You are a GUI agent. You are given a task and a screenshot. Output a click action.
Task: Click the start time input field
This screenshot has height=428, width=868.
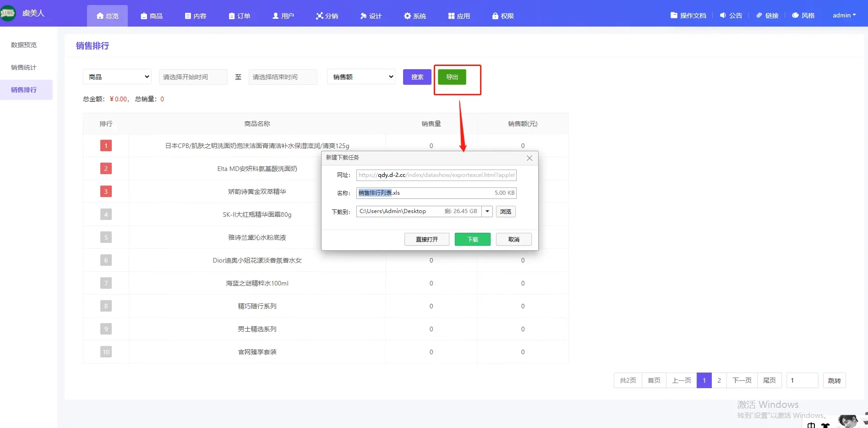point(193,77)
